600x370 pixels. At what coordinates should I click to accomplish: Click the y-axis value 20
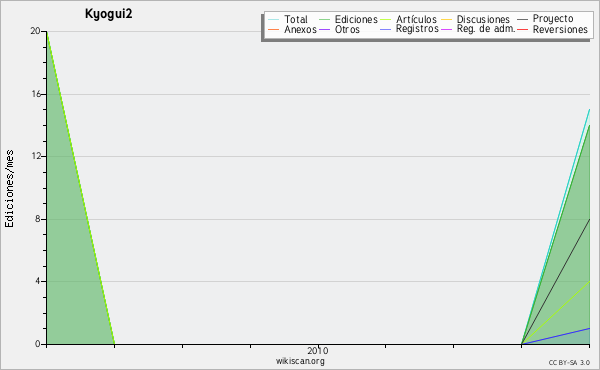pyautogui.click(x=35, y=31)
